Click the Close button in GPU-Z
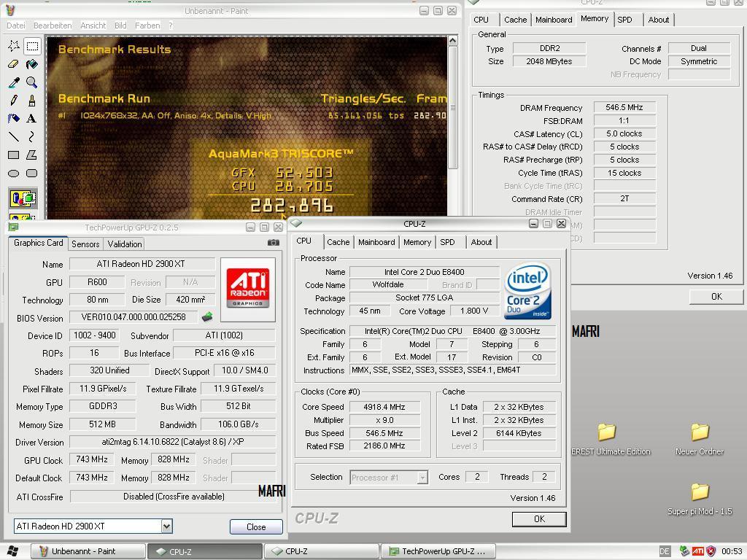Image resolution: width=747 pixels, height=560 pixels. pos(256,526)
